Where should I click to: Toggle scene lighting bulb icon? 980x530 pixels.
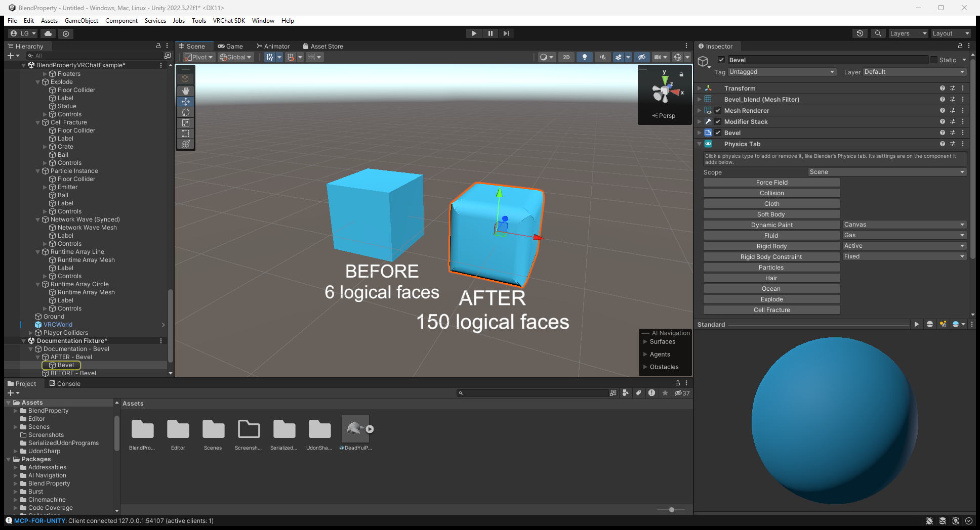[585, 57]
